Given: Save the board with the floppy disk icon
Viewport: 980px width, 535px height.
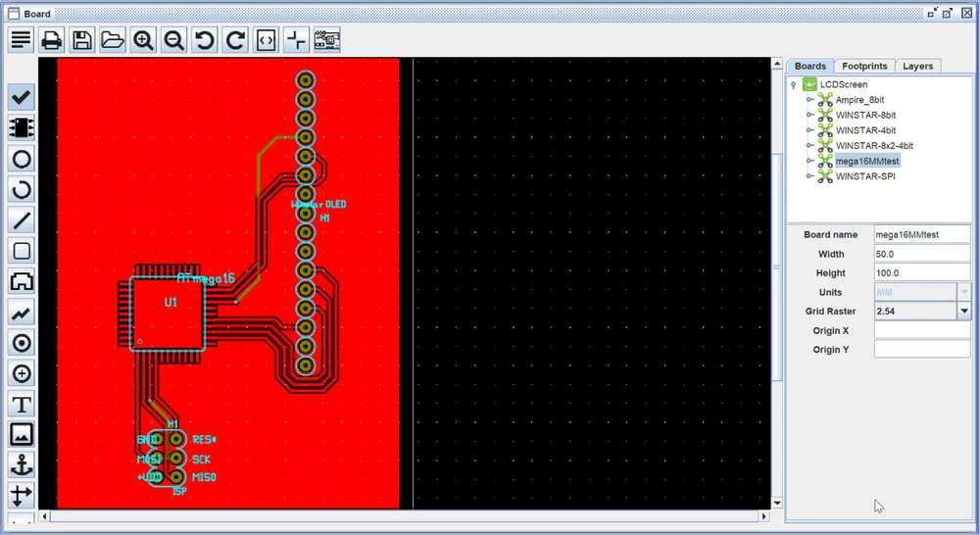Looking at the screenshot, I should click(x=82, y=40).
